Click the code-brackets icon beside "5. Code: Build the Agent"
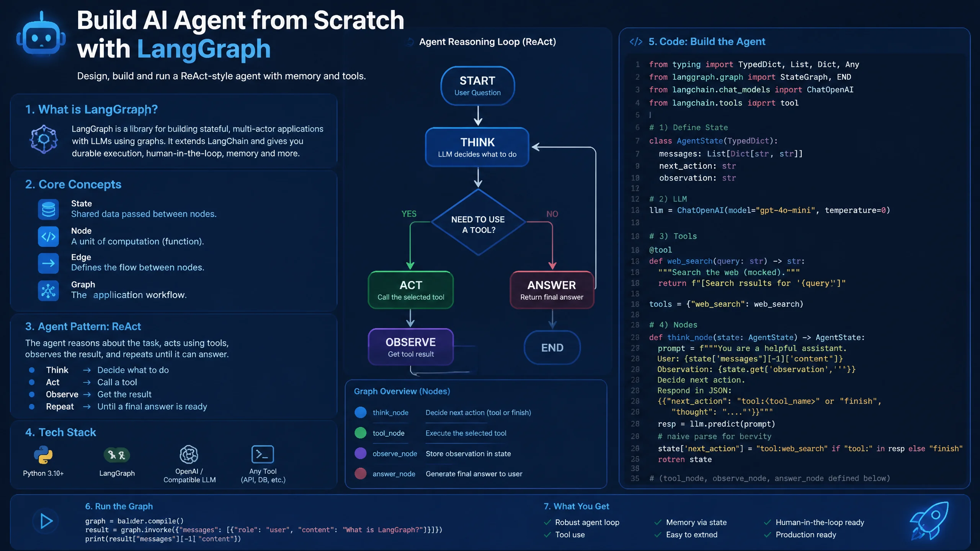 (x=636, y=42)
